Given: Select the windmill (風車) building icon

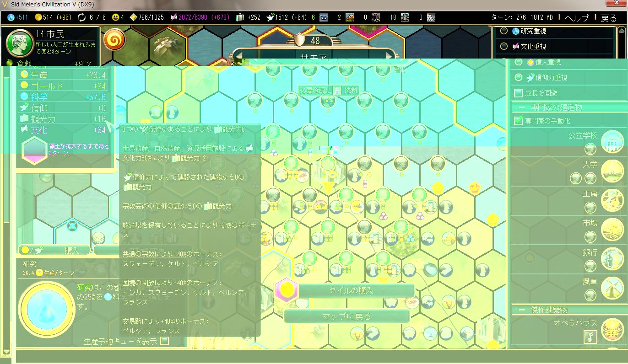Looking at the screenshot, I should (x=612, y=288).
